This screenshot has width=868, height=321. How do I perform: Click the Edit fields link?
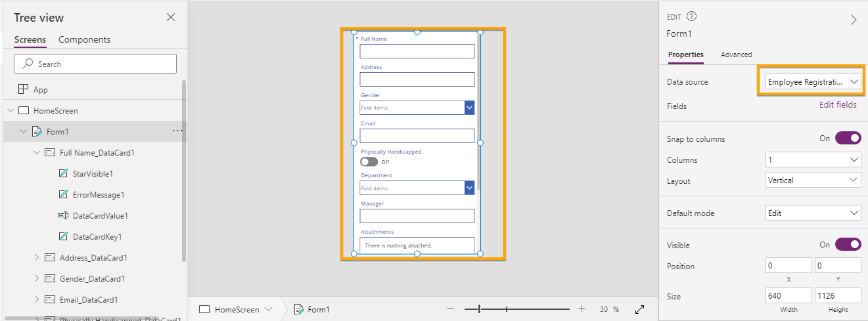(x=837, y=105)
